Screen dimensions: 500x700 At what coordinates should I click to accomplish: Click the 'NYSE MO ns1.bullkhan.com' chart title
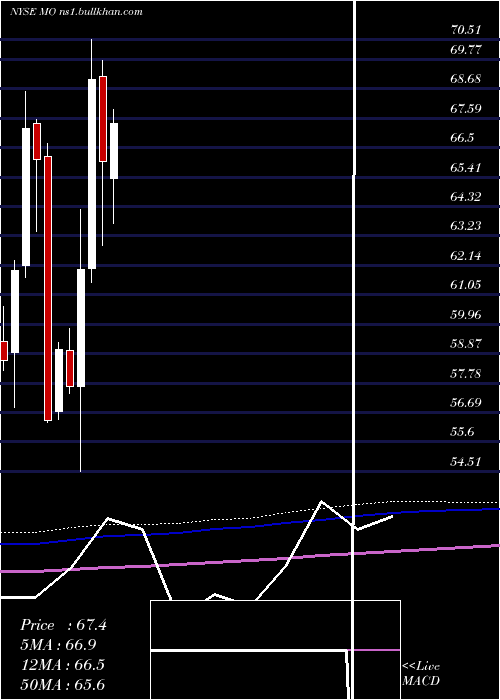(x=76, y=12)
